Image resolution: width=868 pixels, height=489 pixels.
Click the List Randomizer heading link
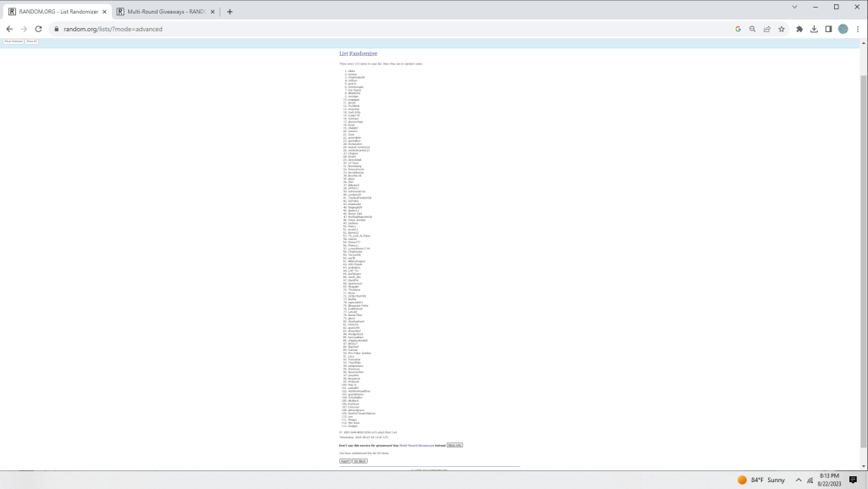359,53
